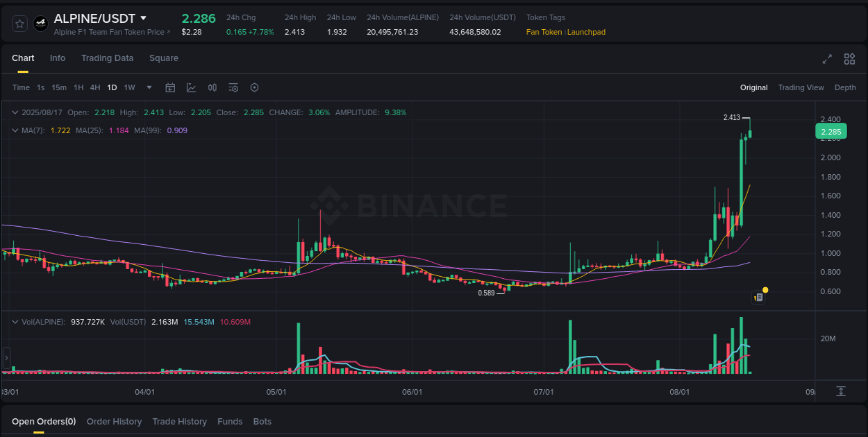Click the Launchpad token tag link
This screenshot has width=868, height=437.
[585, 32]
